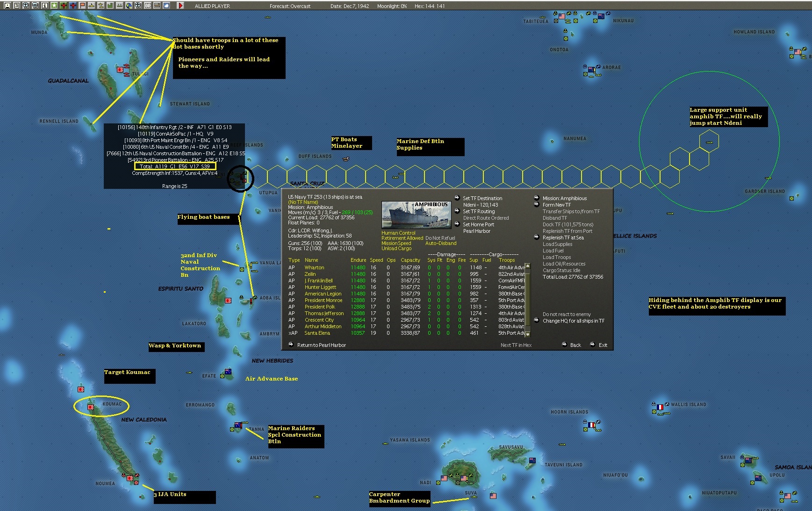Click the white star toolbar icon
This screenshot has width=812, height=511.
click(54, 6)
